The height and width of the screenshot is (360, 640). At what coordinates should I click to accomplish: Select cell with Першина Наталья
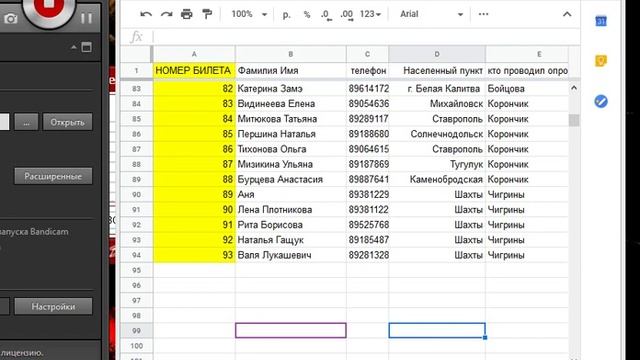click(x=291, y=134)
